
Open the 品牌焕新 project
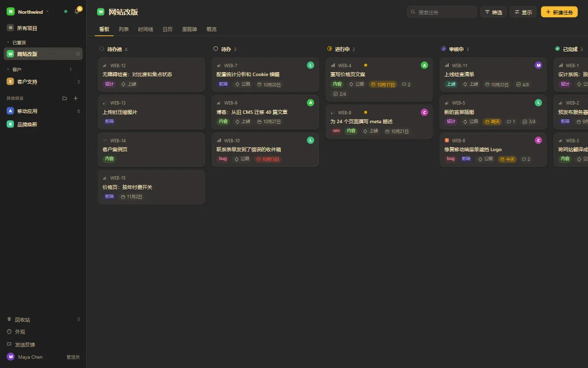[x=43, y=124]
